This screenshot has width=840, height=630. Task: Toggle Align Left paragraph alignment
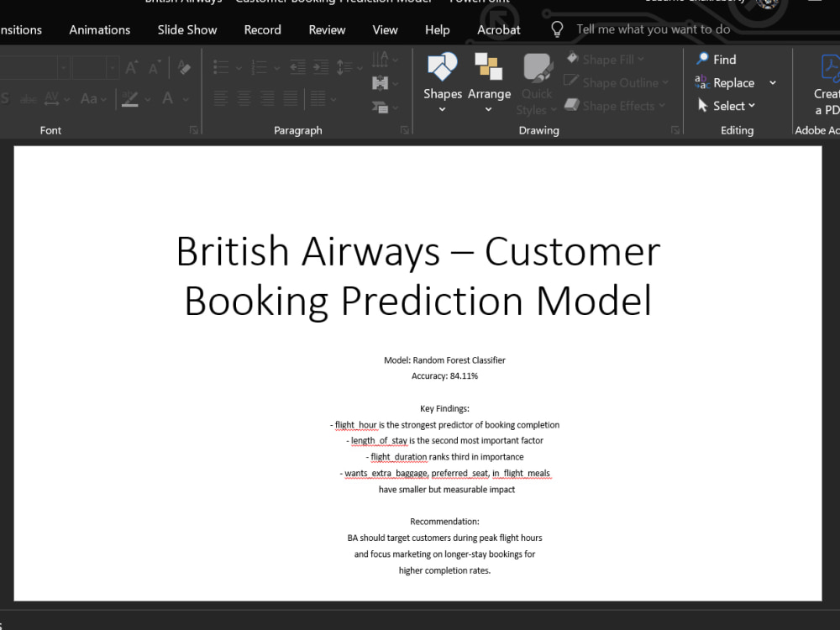pyautogui.click(x=221, y=98)
